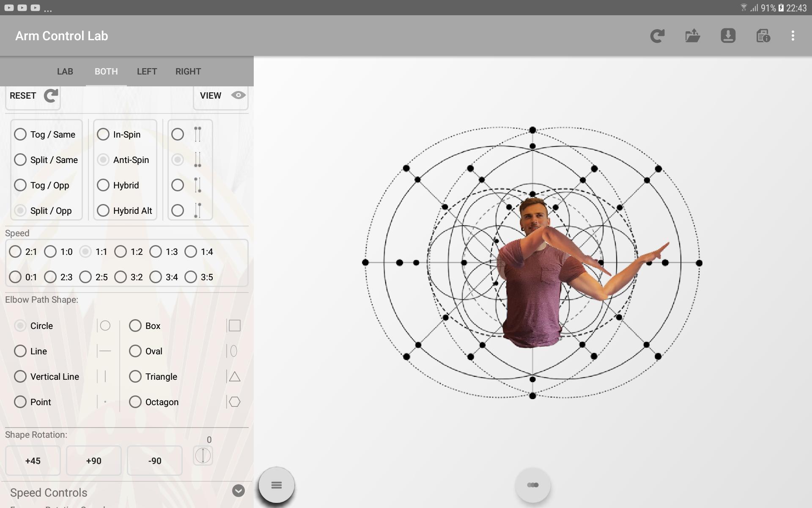Select the Circle elbow path shape

click(x=20, y=326)
